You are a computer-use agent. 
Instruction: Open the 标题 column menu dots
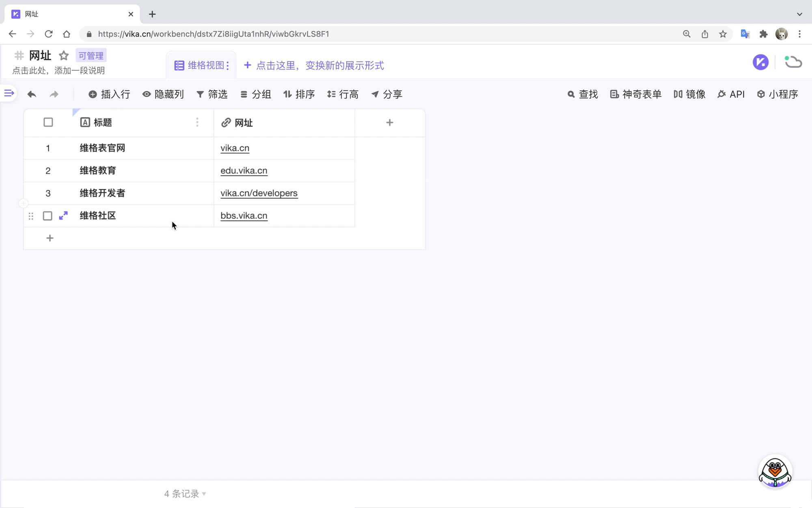click(197, 122)
